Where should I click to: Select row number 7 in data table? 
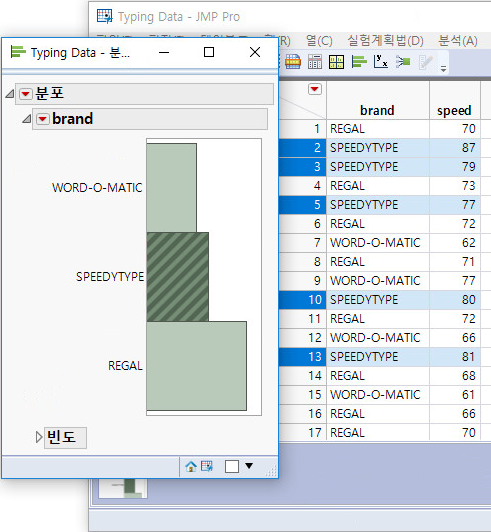302,243
